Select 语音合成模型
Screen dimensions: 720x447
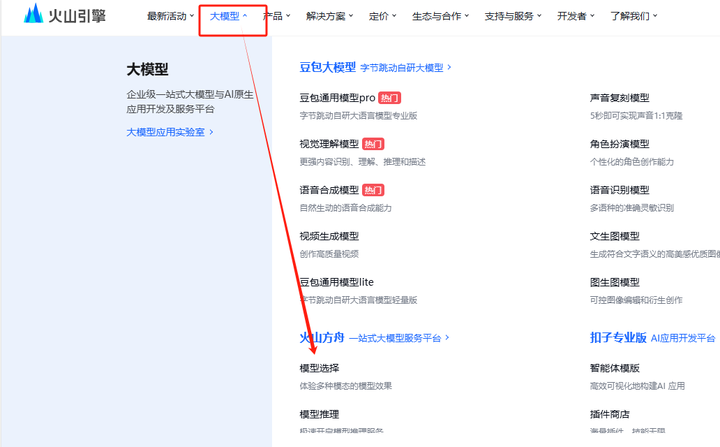(x=329, y=190)
